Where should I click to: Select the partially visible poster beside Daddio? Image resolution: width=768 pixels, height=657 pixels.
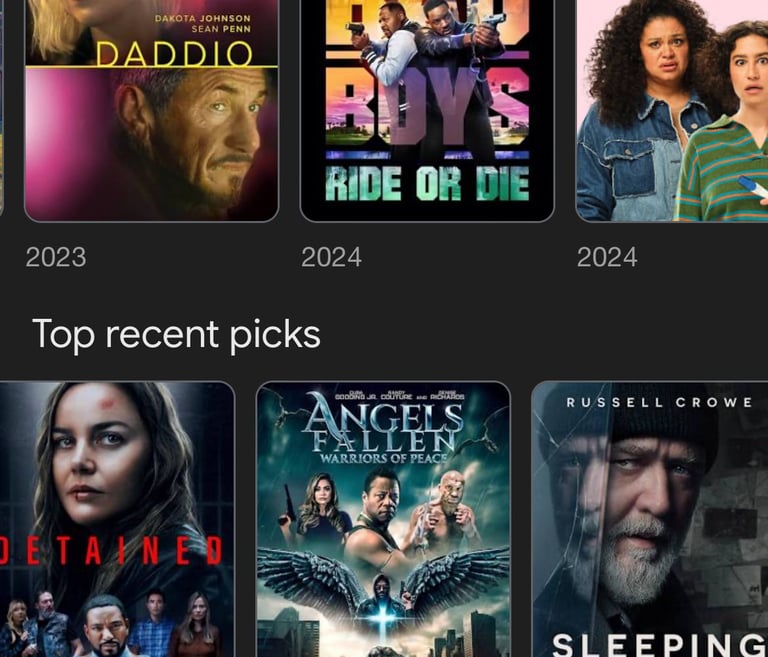1,110
